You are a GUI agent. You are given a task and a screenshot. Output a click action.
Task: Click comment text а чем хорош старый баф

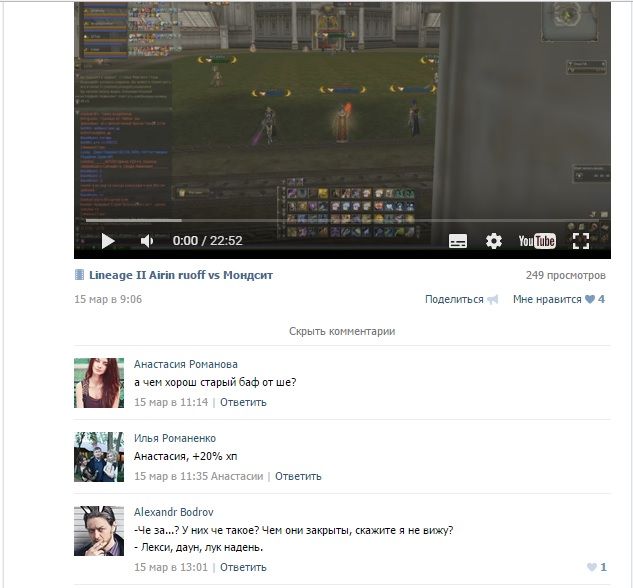pyautogui.click(x=215, y=382)
